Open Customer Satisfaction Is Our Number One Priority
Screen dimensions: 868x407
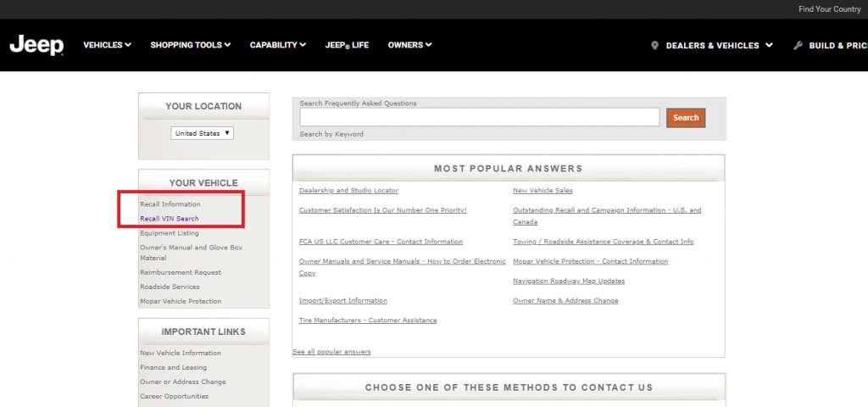pyautogui.click(x=382, y=210)
